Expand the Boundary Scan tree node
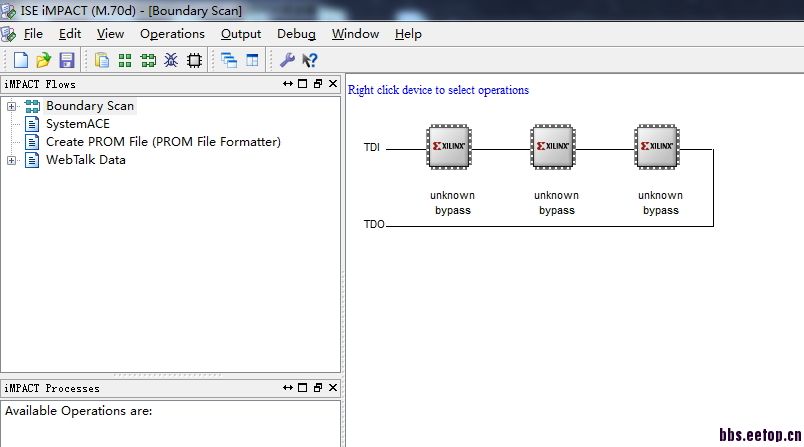Image resolution: width=804 pixels, height=447 pixels. coord(11,106)
